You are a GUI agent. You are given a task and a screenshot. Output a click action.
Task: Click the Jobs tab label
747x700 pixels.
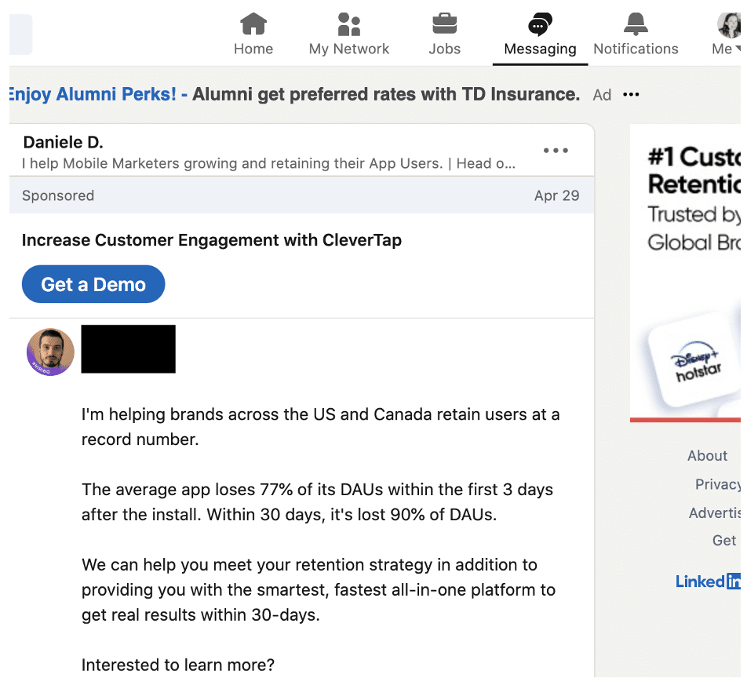pyautogui.click(x=444, y=49)
